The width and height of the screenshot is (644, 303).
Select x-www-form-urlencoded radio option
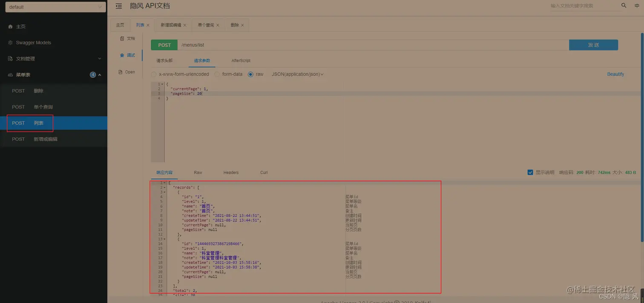point(154,74)
